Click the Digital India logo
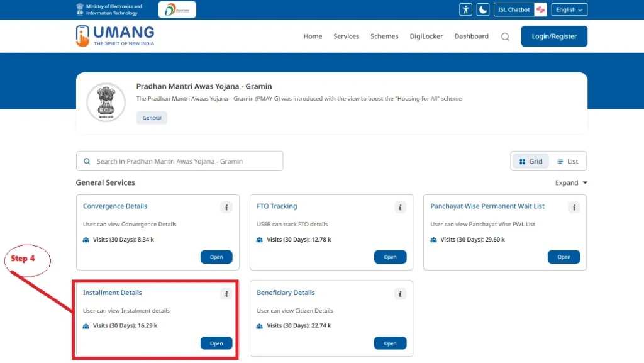 click(177, 9)
